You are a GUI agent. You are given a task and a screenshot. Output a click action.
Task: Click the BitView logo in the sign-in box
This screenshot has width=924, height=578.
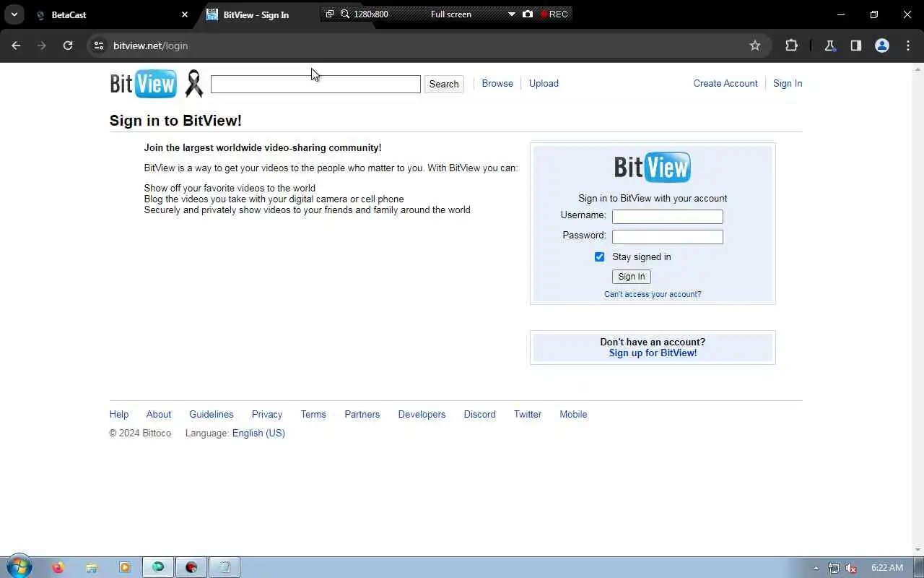[653, 167]
